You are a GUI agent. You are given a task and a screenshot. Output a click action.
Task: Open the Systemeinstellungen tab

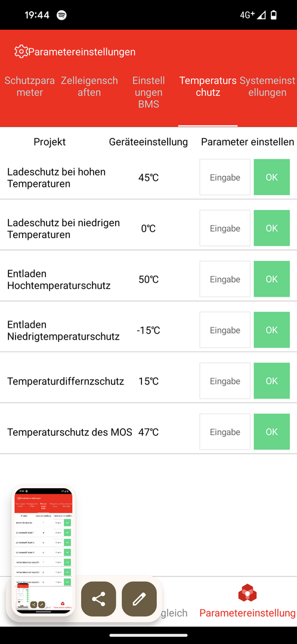267,87
